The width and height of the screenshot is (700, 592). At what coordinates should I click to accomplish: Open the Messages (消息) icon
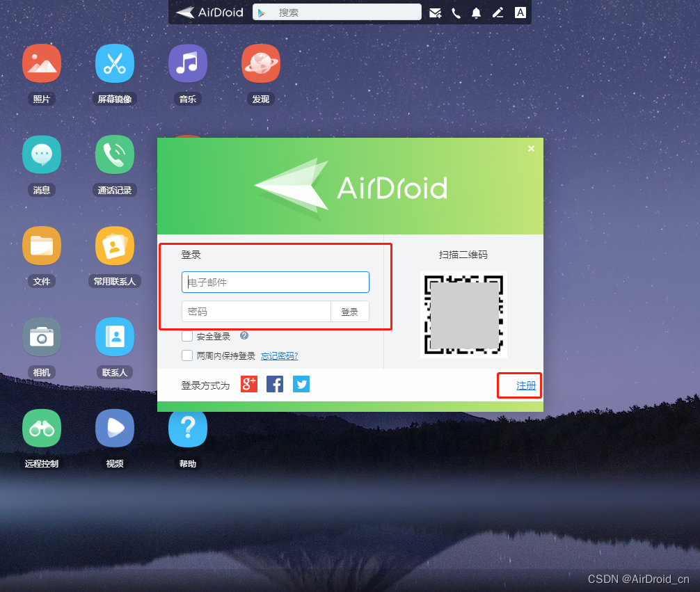pyautogui.click(x=42, y=154)
